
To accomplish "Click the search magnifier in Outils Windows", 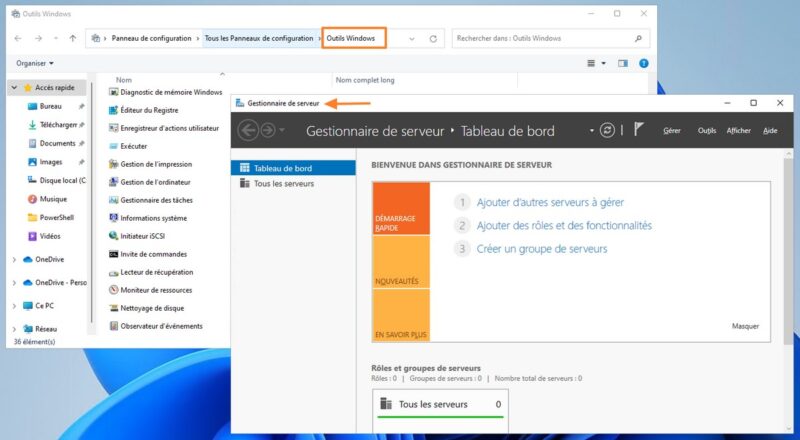I will coord(638,38).
